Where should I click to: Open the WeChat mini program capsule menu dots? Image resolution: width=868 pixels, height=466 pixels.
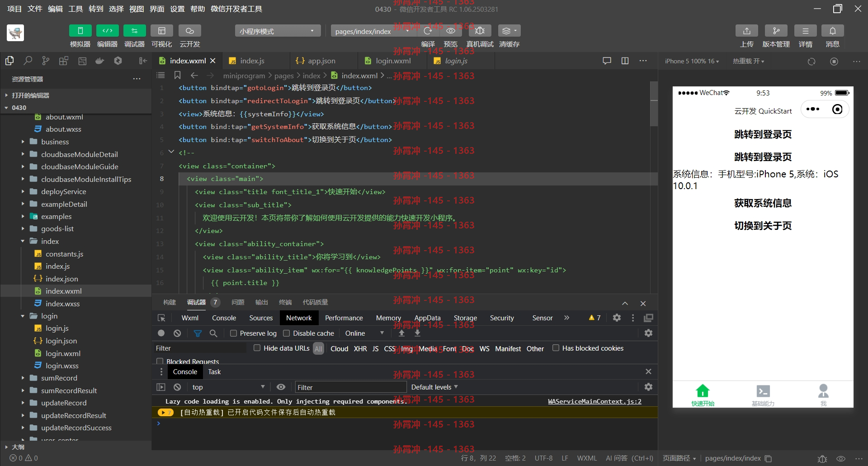pyautogui.click(x=813, y=109)
